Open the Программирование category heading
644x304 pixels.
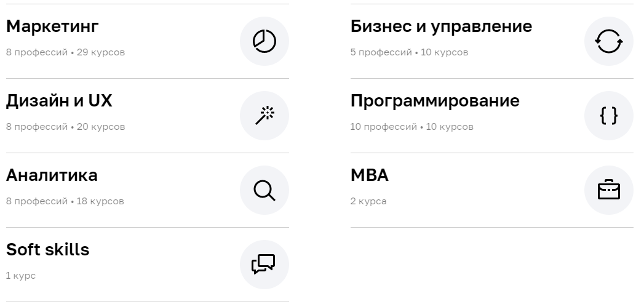coord(435,101)
